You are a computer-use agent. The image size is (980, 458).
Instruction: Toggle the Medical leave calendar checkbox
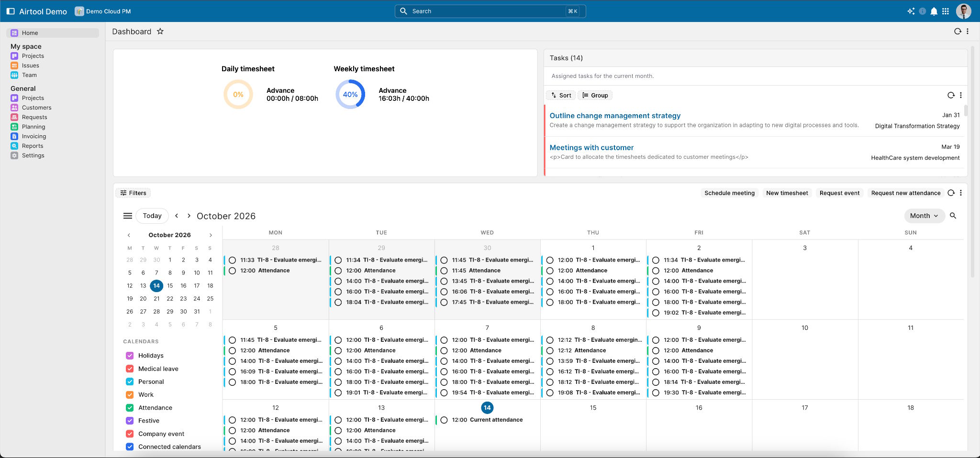coord(130,369)
